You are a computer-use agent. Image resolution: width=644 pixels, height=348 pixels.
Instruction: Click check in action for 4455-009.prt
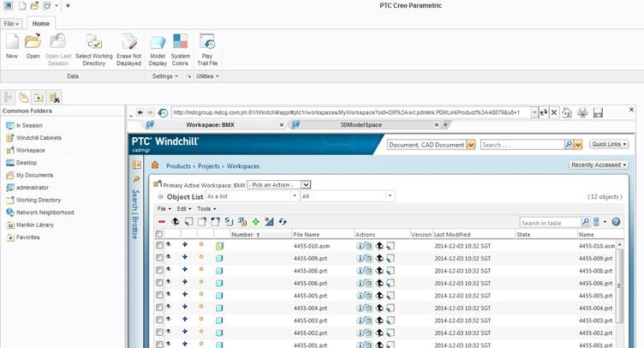pos(379,259)
